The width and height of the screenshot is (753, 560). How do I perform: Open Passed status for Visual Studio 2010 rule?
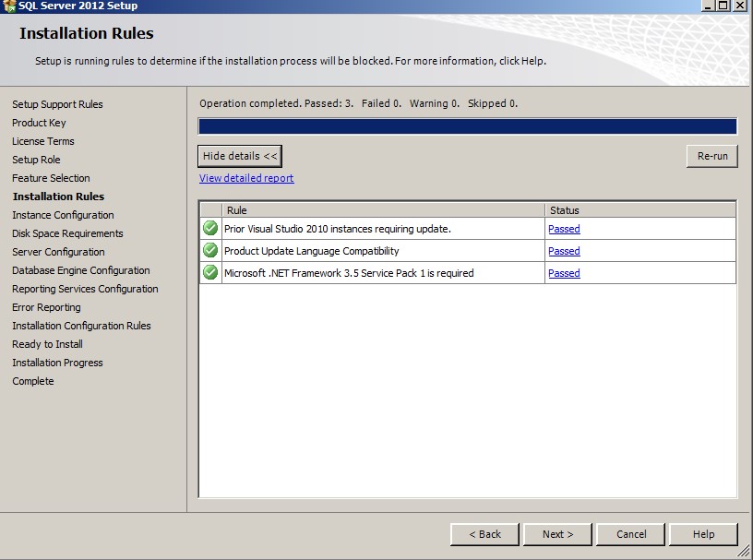click(x=564, y=229)
